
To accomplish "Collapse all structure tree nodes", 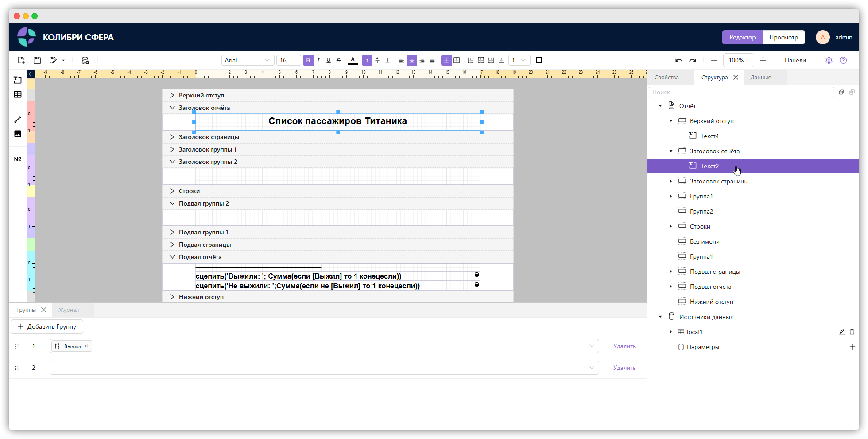I will coord(852,92).
